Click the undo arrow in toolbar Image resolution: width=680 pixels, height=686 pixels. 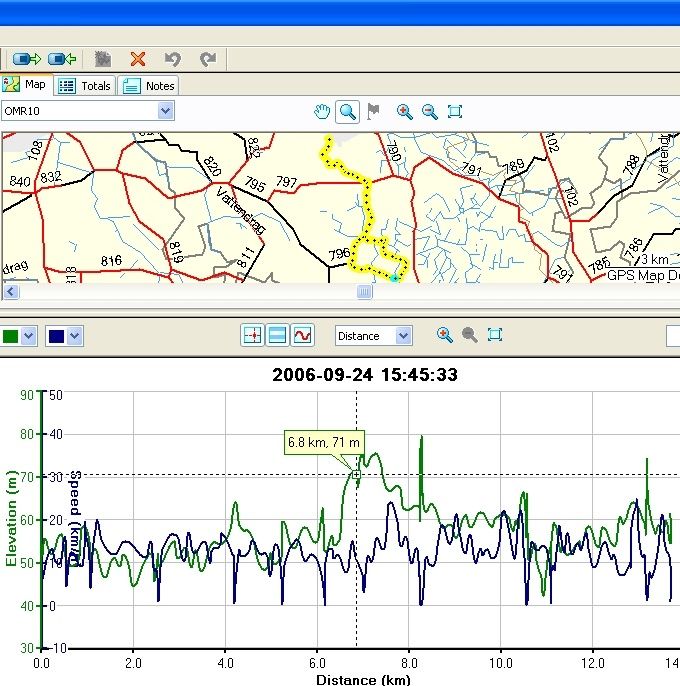pos(172,59)
